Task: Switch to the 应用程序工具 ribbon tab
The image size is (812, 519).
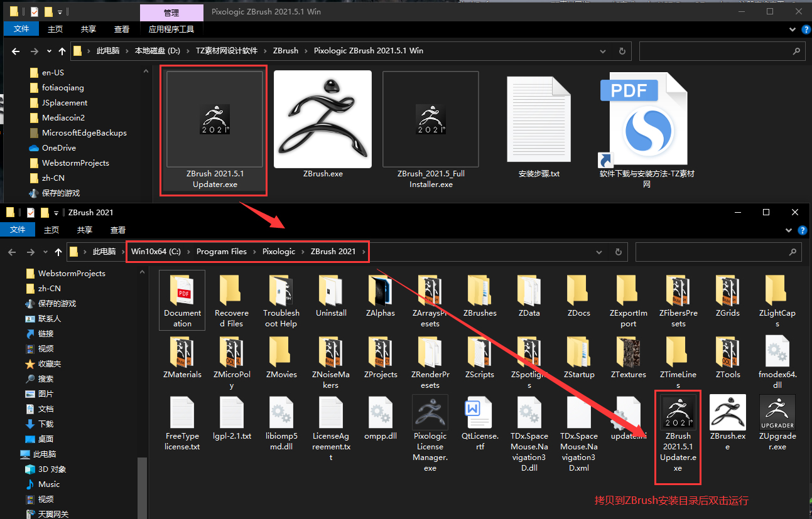Action: click(171, 29)
